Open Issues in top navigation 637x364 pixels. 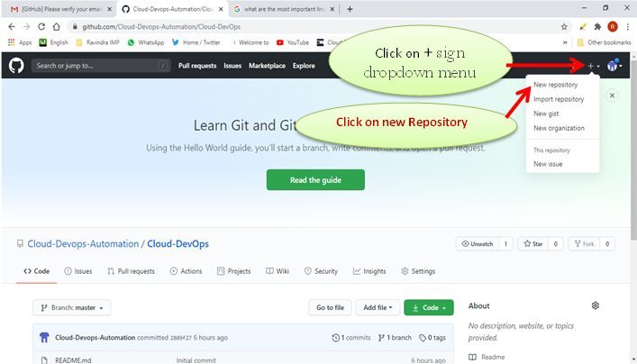232,66
